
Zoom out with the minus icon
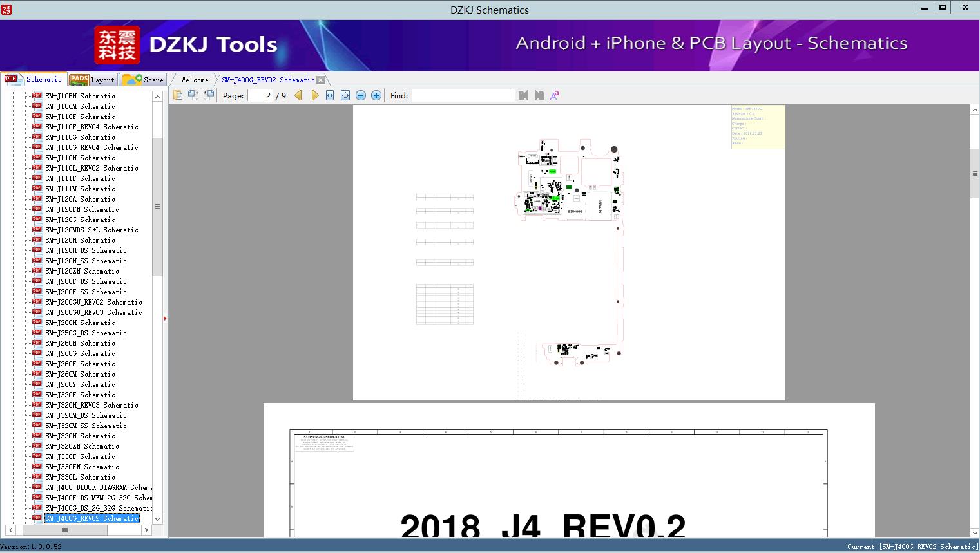[361, 95]
